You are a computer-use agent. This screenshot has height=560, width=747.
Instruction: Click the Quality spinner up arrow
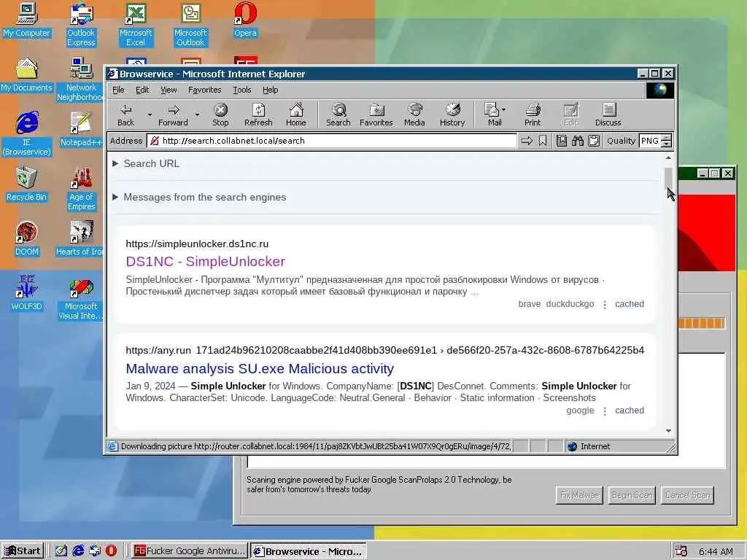667,138
